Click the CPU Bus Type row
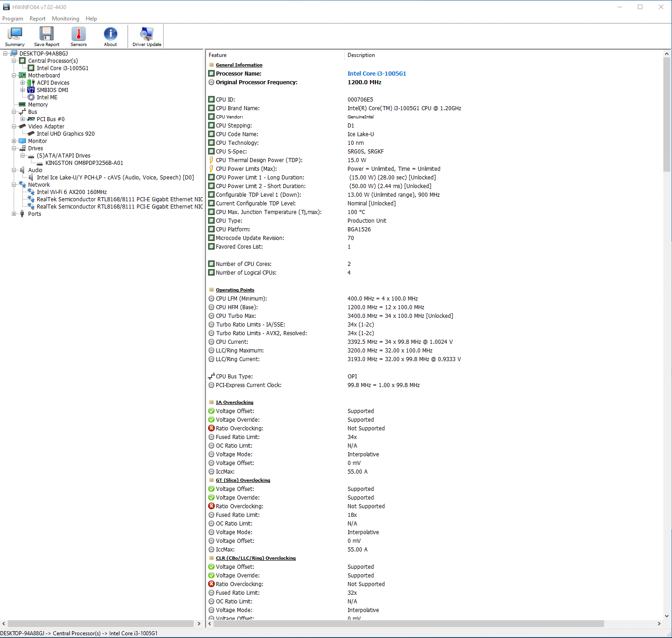Screen dimensions: 672x638 435,376
